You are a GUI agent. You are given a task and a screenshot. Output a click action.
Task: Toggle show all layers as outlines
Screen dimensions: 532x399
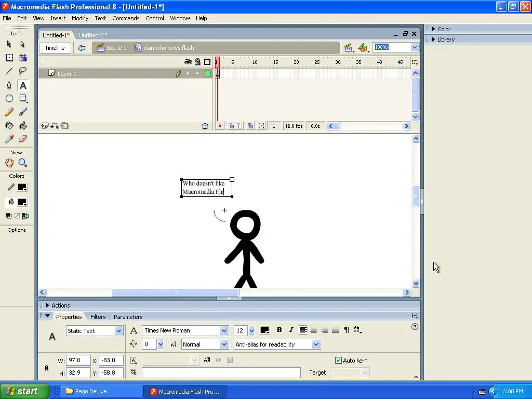(207, 62)
